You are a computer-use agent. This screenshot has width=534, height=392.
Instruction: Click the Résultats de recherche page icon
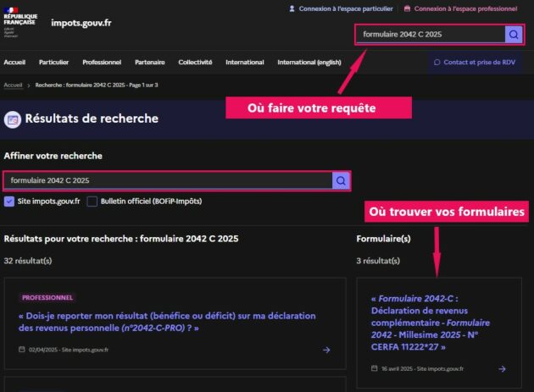point(13,119)
